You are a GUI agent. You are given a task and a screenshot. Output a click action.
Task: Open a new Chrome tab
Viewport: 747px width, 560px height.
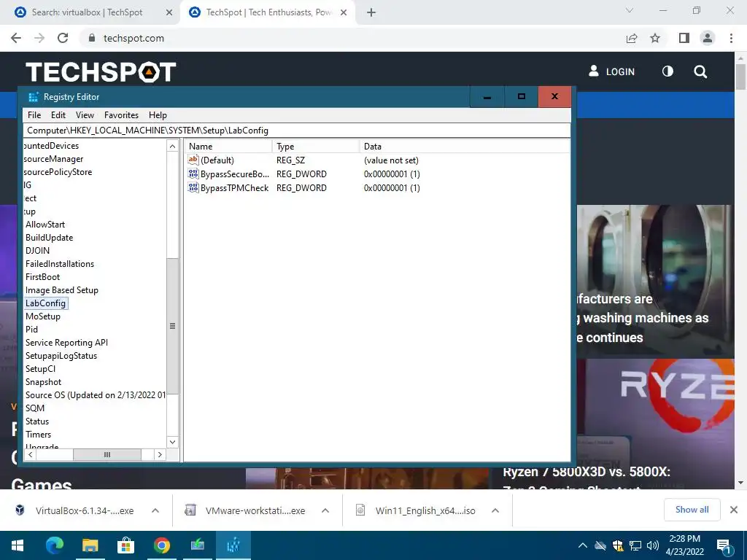pyautogui.click(x=371, y=13)
